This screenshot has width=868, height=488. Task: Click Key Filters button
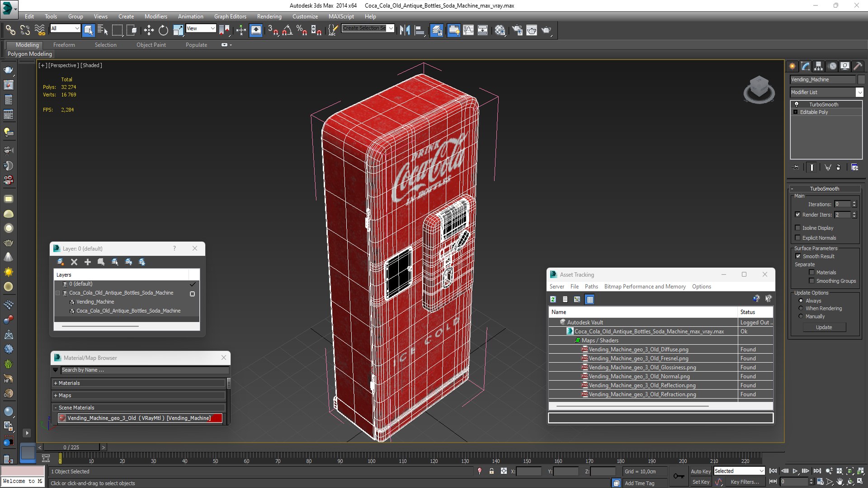pyautogui.click(x=745, y=482)
